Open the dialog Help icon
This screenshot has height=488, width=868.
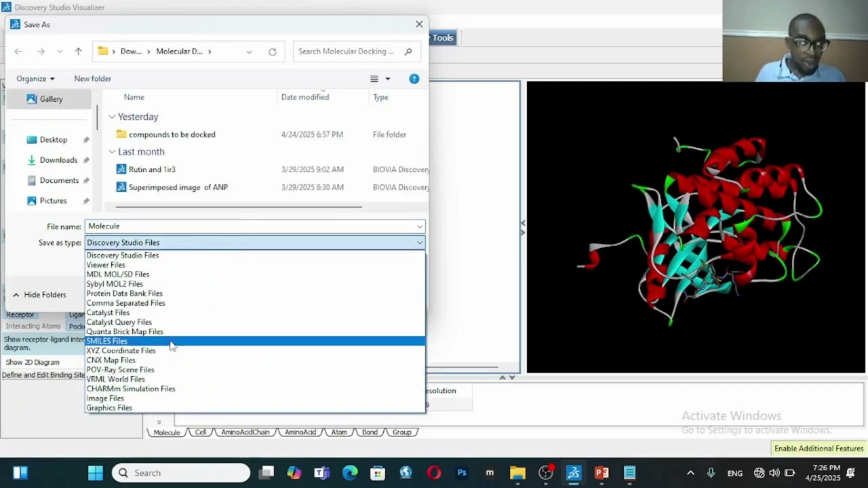click(x=414, y=79)
